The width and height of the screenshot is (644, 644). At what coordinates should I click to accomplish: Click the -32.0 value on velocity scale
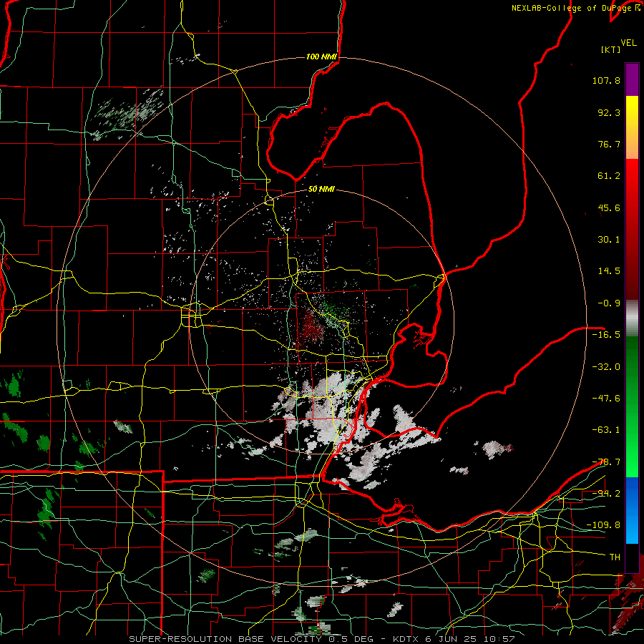tap(606, 367)
